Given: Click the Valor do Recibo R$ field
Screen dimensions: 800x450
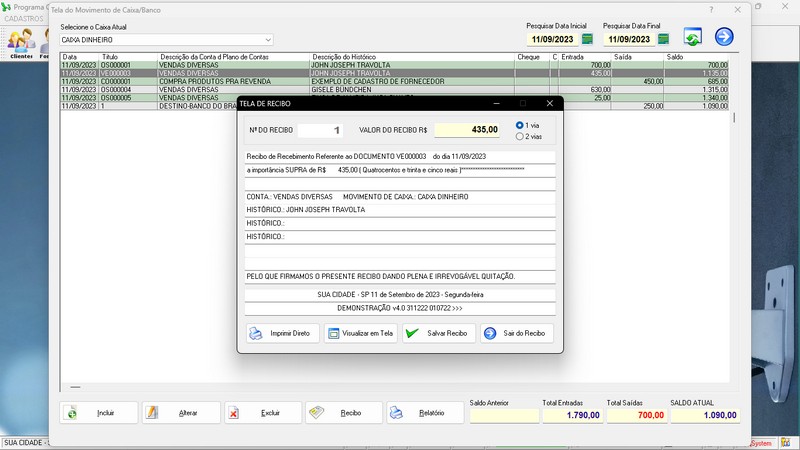Looking at the screenshot, I should point(467,130).
